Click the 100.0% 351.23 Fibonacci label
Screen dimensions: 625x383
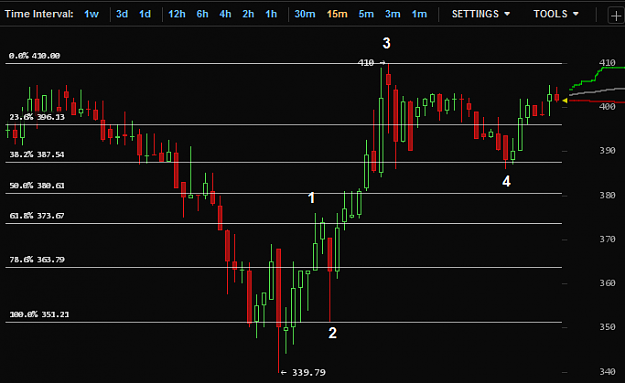(x=39, y=314)
